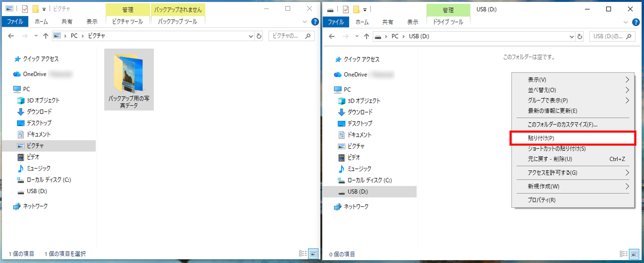Image resolution: width=644 pixels, height=263 pixels.
Task: Select プロパティ(R) in the context menu
Action: 542,200
